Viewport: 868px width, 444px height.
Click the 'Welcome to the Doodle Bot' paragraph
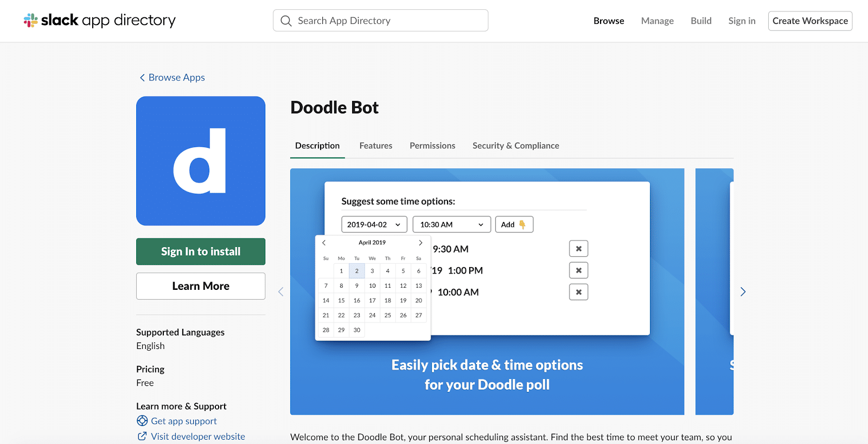(511, 437)
